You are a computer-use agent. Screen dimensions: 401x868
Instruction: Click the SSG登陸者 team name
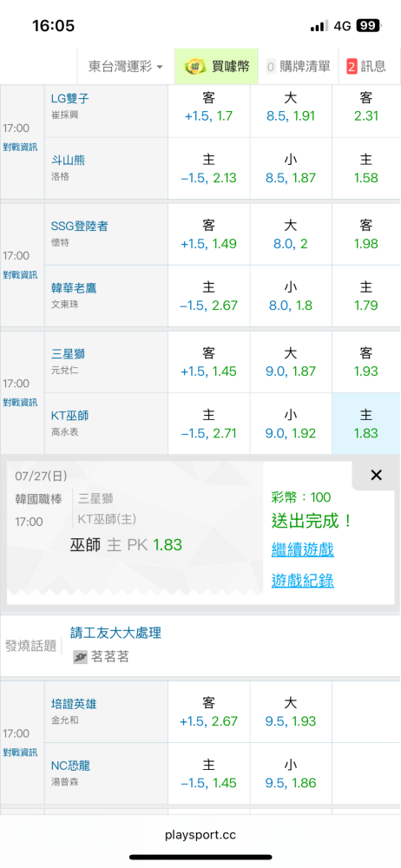point(79,226)
